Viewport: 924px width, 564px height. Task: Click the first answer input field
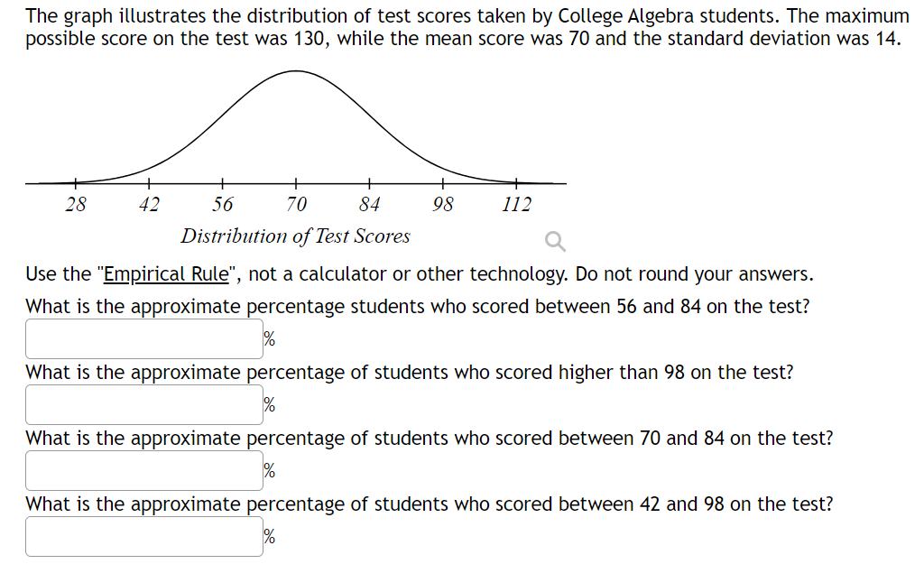click(x=143, y=338)
